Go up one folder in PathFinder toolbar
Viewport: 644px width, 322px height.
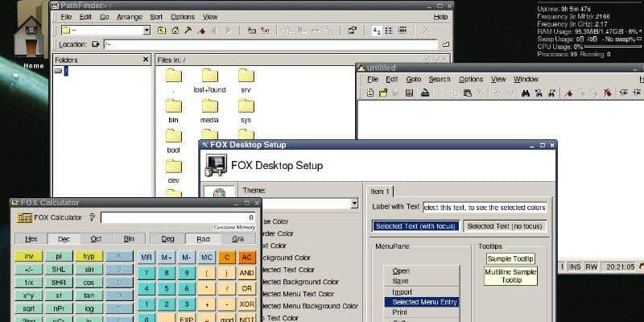pos(162,31)
